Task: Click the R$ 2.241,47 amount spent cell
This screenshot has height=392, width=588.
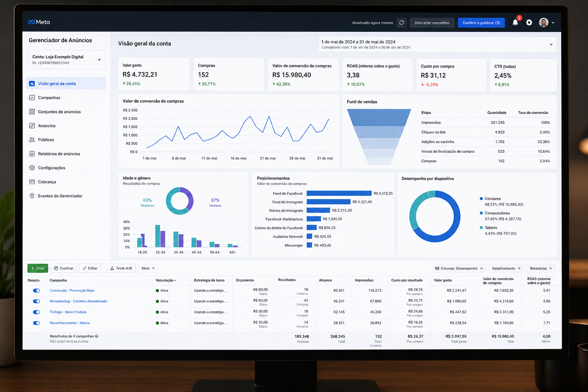Action: (x=457, y=291)
